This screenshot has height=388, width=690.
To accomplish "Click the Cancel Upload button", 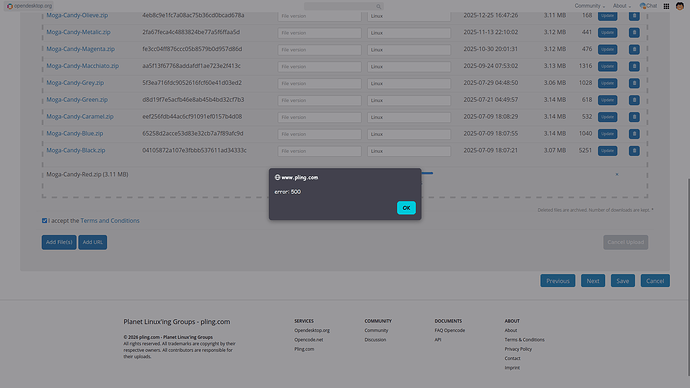I will tap(625, 242).
